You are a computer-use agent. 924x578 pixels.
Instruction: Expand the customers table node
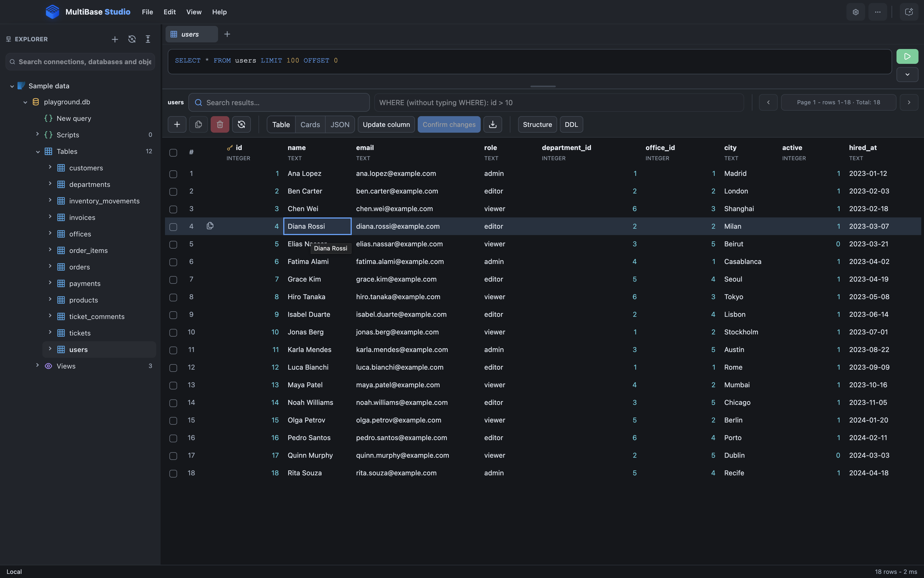[50, 167]
